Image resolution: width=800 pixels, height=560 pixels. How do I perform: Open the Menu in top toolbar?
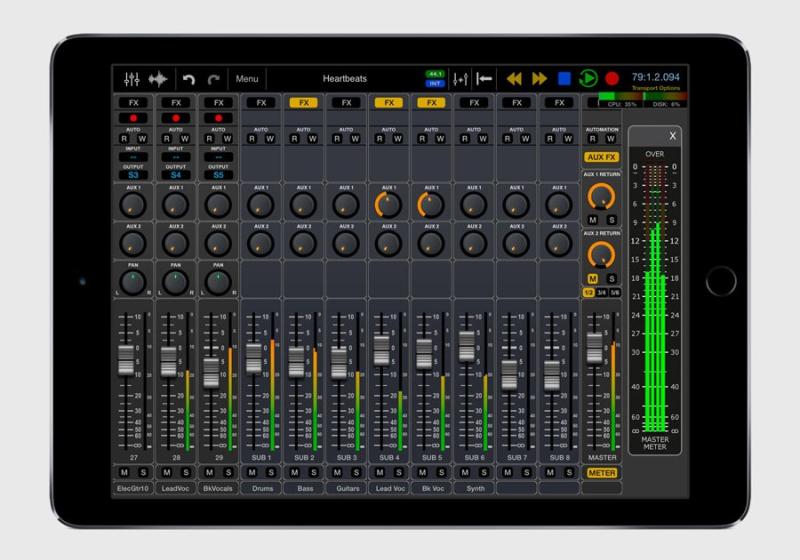click(x=247, y=79)
